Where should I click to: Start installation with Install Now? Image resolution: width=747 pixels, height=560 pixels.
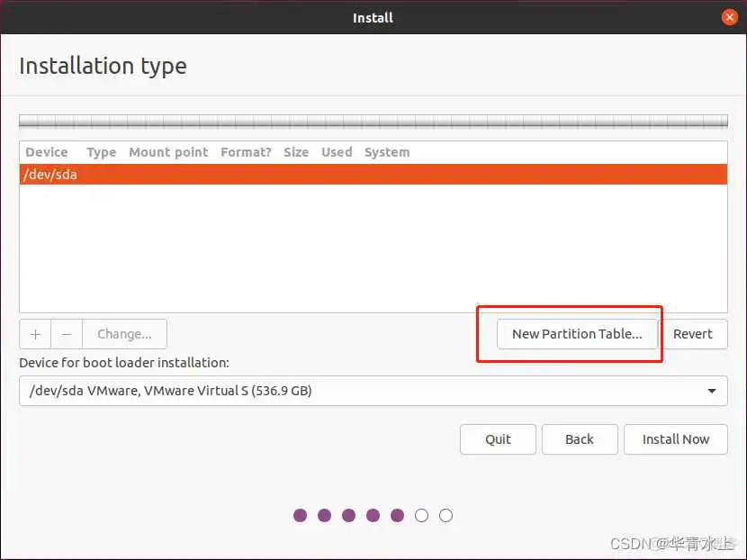click(x=676, y=439)
